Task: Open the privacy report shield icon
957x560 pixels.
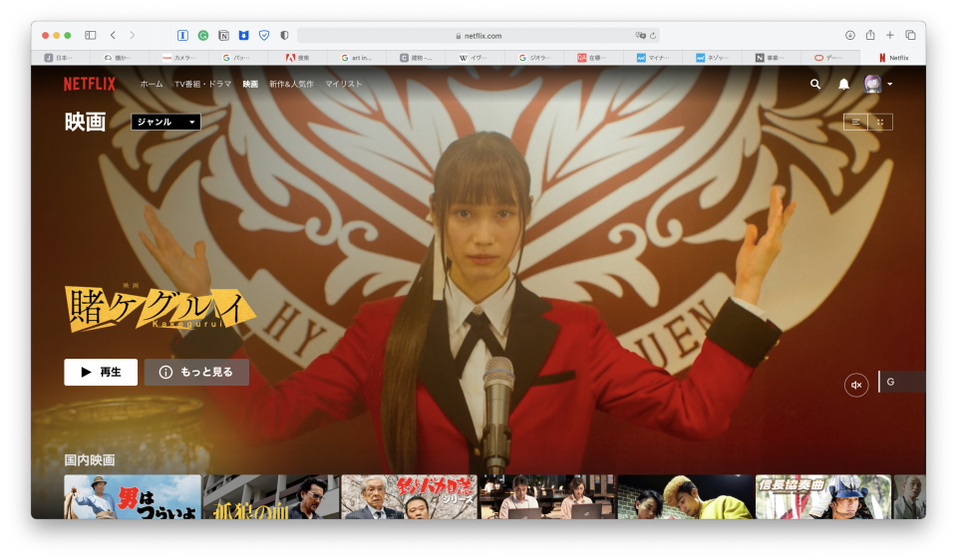Action: point(284,36)
